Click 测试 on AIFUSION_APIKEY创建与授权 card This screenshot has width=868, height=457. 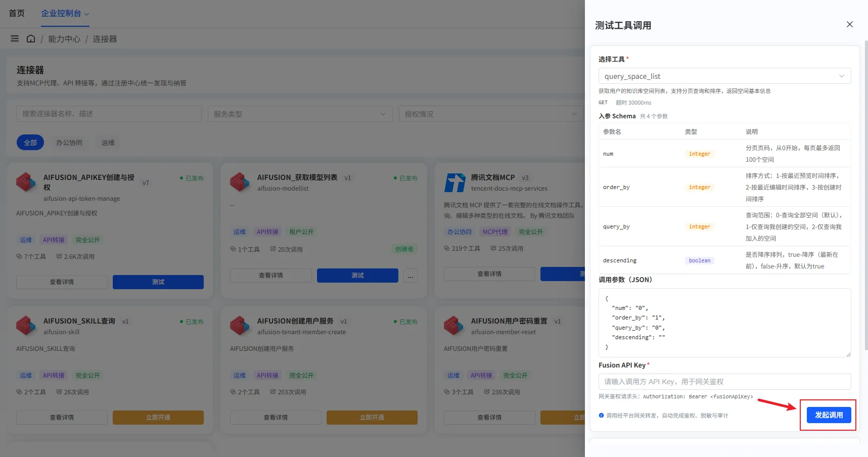[x=158, y=282]
